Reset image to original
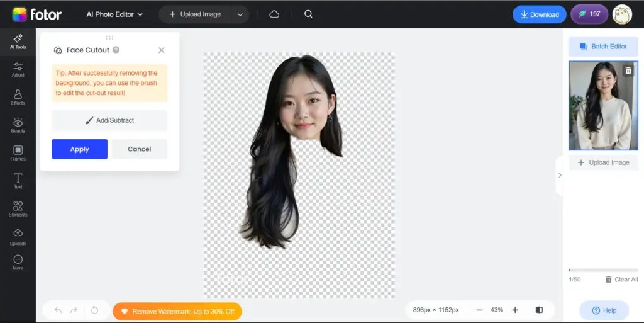644x323 pixels. (x=94, y=310)
